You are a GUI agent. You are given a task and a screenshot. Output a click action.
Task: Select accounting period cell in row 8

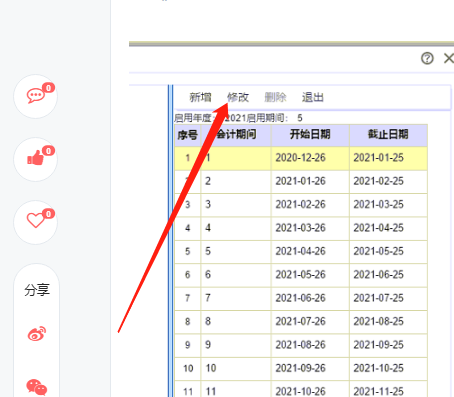point(236,322)
